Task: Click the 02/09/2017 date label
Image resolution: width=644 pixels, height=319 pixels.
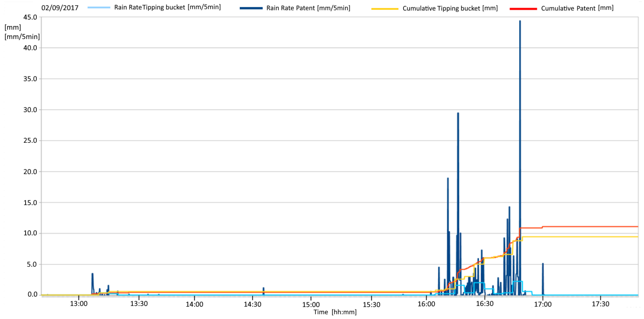Action: tap(60, 8)
